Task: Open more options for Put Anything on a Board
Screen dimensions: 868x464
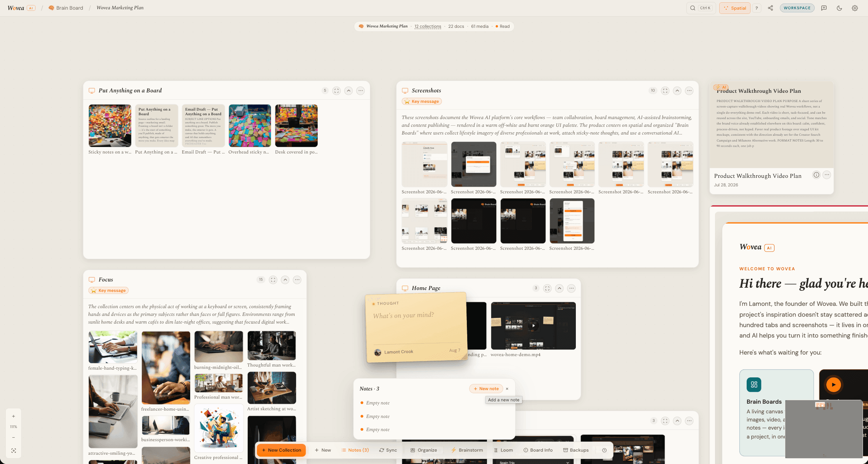Action: click(x=361, y=90)
